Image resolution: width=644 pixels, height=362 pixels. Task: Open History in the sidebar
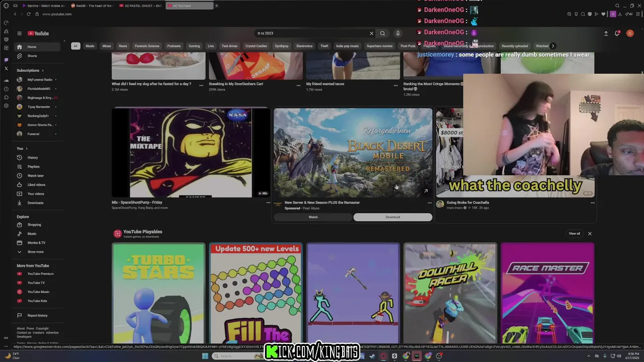pyautogui.click(x=37, y=157)
